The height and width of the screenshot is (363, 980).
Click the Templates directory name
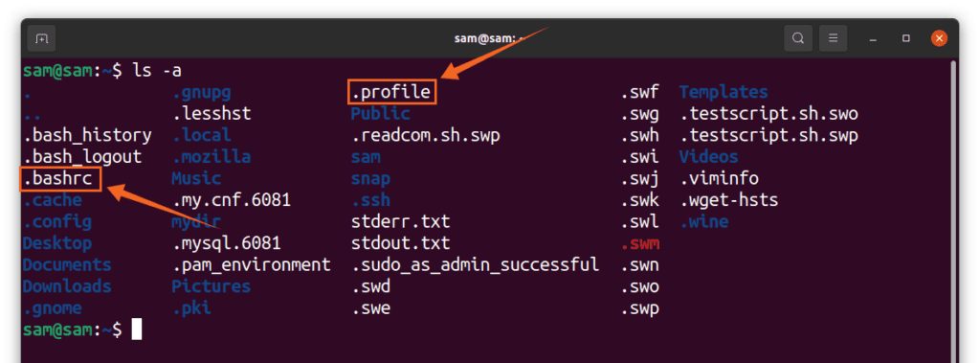pos(724,93)
